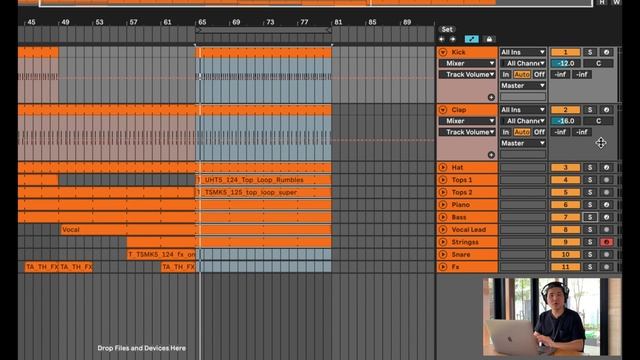Solo the Bass track
The width and height of the screenshot is (640, 360).
pos(590,217)
